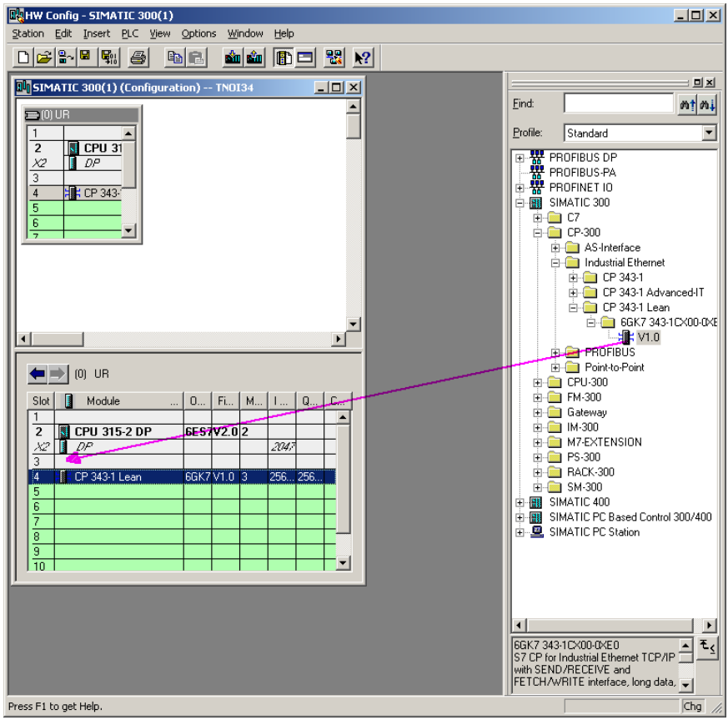The image size is (728, 720).
Task: Click the catalog horizontal scrollbar right arrow
Action: pos(709,625)
